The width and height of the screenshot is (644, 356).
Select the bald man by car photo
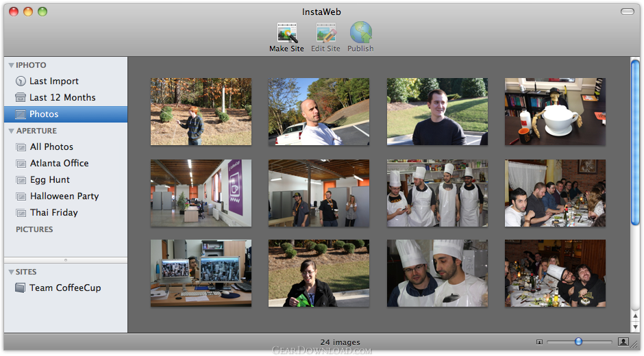click(319, 112)
